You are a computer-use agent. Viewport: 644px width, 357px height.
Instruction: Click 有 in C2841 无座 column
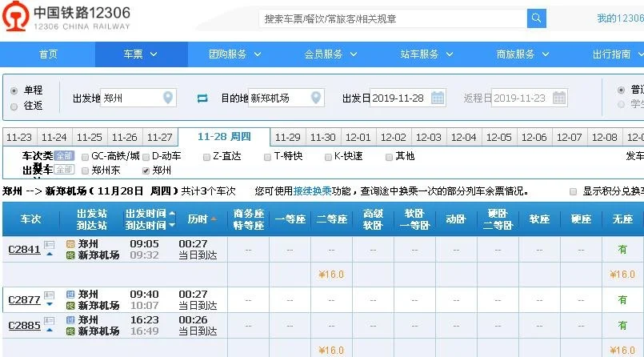tap(622, 250)
